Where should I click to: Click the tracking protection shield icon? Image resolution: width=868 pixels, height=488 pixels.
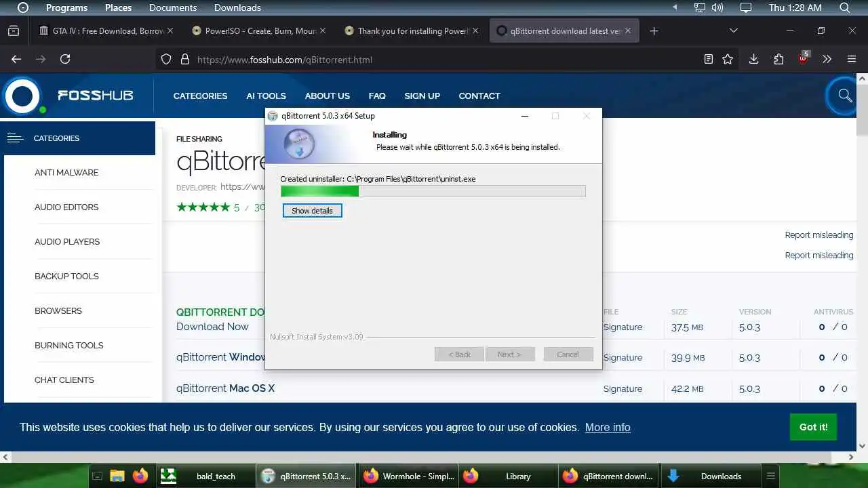[x=166, y=59]
